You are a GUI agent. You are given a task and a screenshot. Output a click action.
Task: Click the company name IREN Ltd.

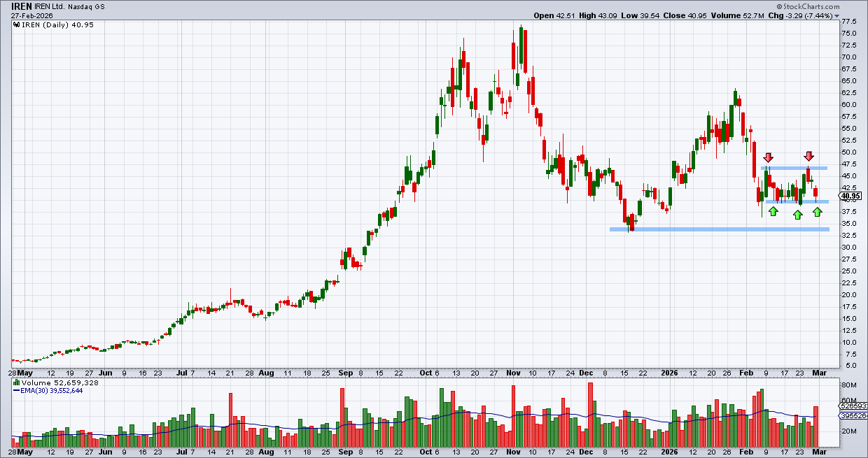coord(51,6)
